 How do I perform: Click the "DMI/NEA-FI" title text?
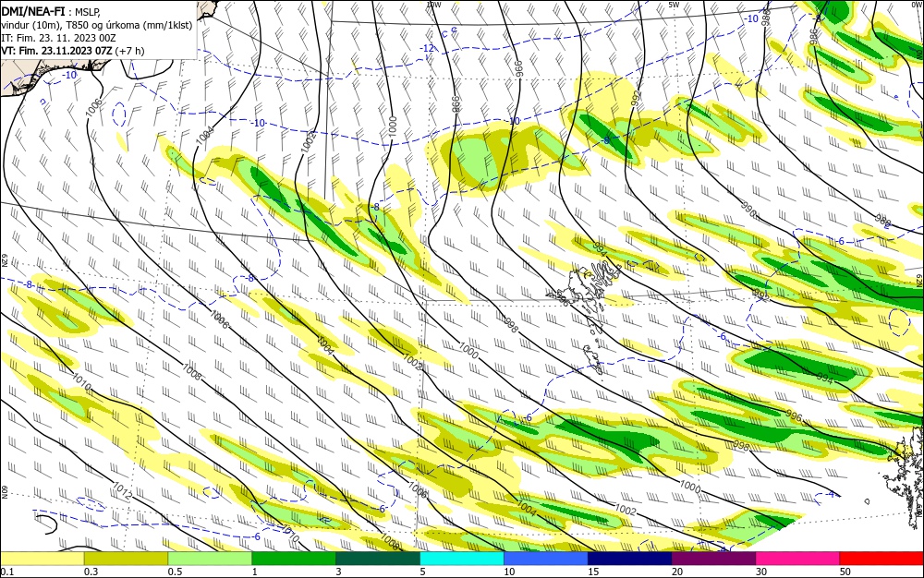33,10
